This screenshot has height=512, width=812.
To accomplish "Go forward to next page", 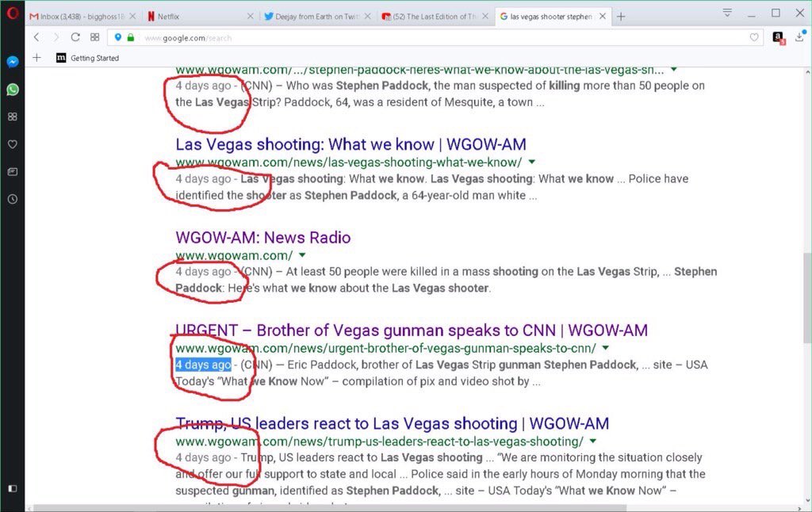I will (56, 37).
